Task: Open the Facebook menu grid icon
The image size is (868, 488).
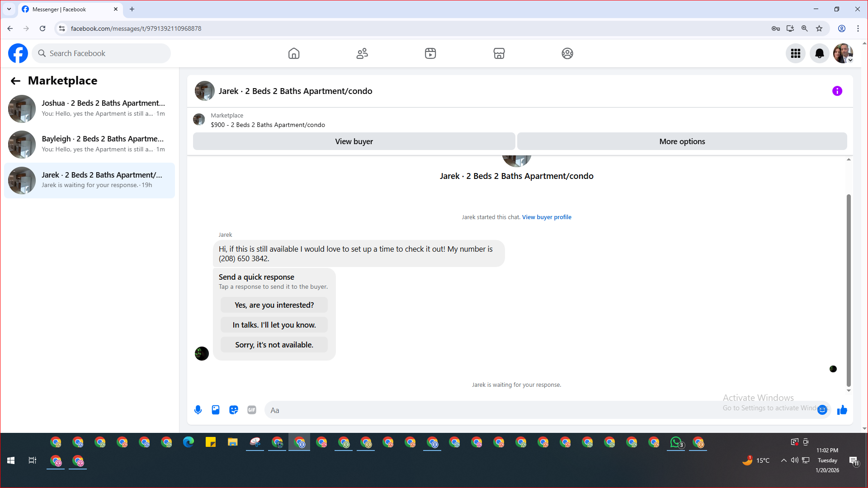Action: 796,53
